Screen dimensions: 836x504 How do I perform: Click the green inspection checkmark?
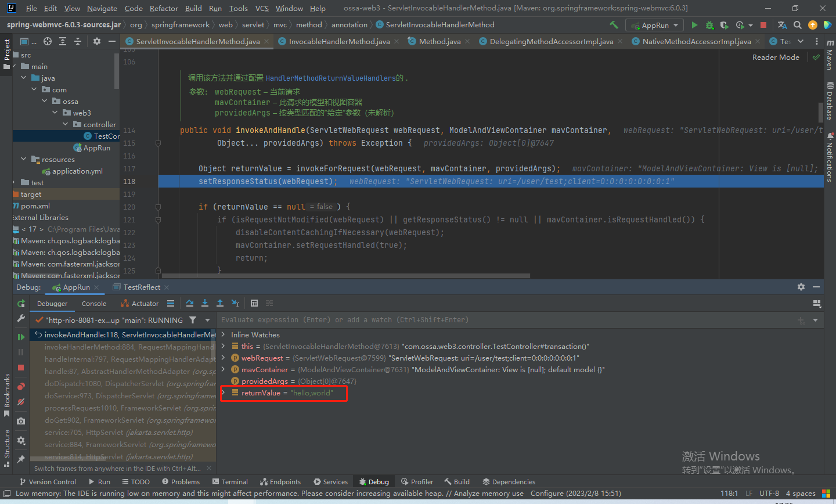tap(816, 57)
